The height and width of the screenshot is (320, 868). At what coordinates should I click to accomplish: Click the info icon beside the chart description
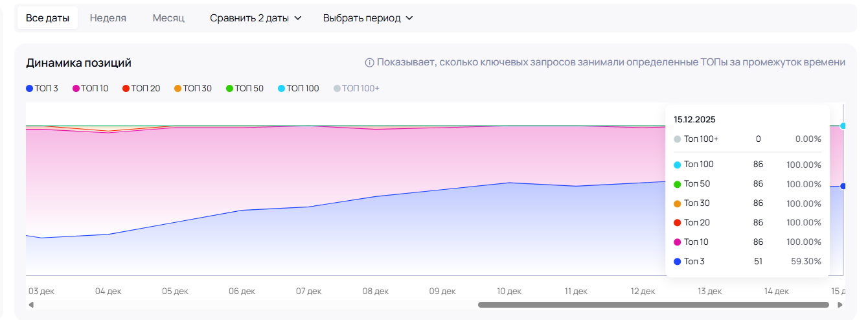coord(370,63)
